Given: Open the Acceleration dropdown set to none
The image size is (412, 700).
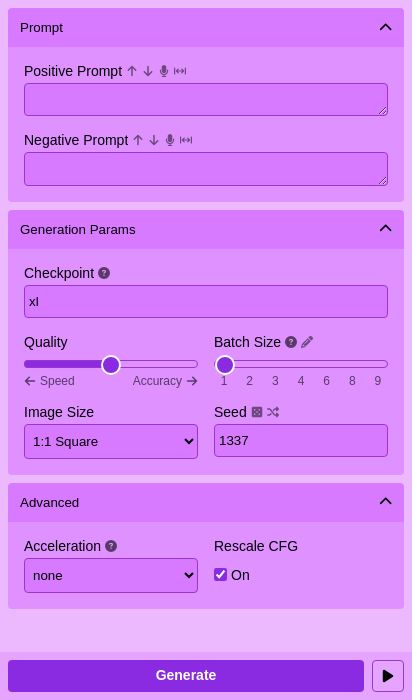Looking at the screenshot, I should coord(111,575).
